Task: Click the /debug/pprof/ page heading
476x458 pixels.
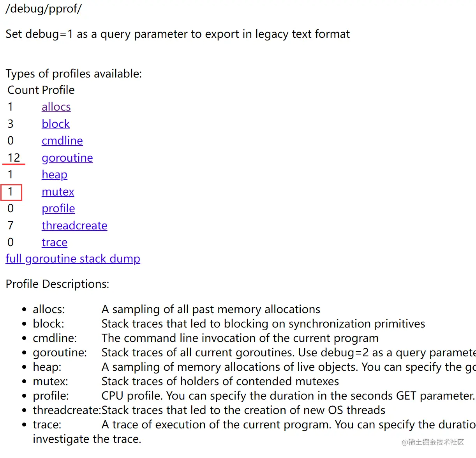Action: tap(44, 9)
